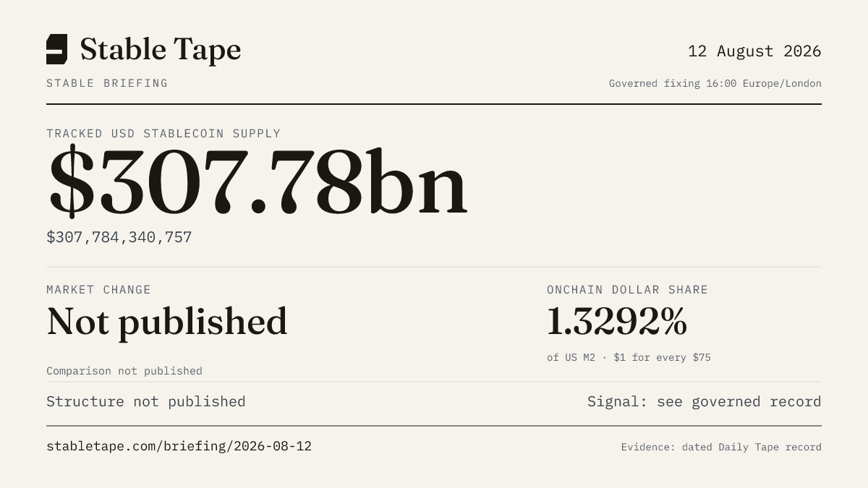
Task: Click the STABLE BRIEFING subtitle label
Action: (x=107, y=83)
